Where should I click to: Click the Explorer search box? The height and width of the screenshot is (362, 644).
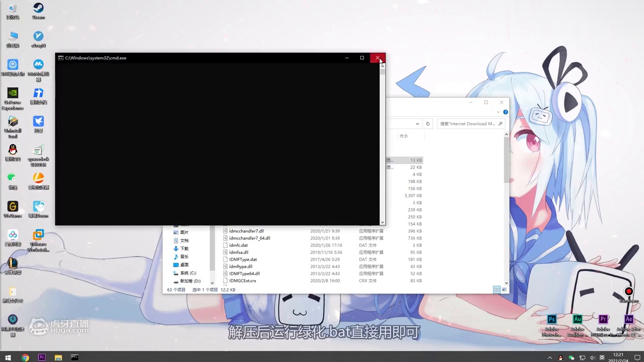coord(471,124)
